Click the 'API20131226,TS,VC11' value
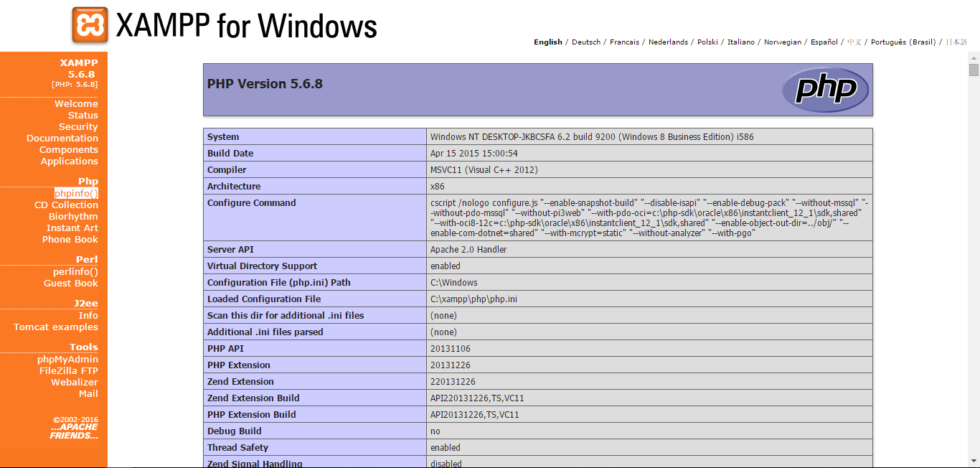This screenshot has width=980, height=468. [x=475, y=415]
